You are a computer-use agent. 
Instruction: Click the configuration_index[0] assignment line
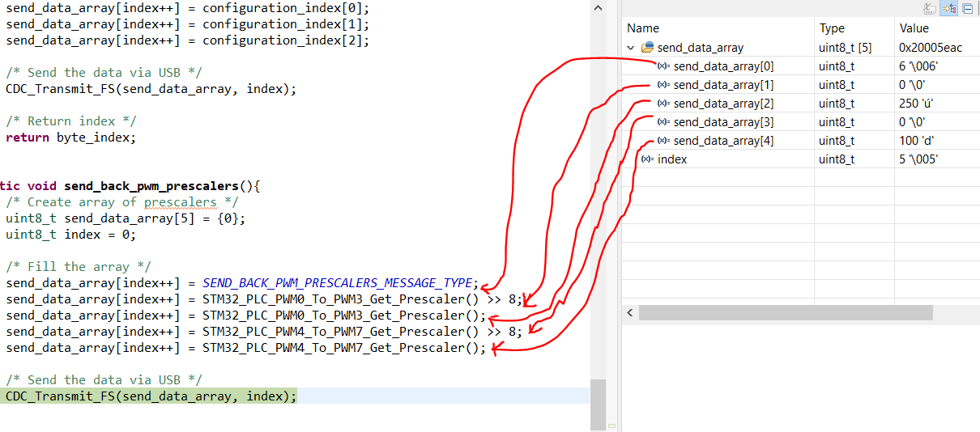click(x=187, y=8)
